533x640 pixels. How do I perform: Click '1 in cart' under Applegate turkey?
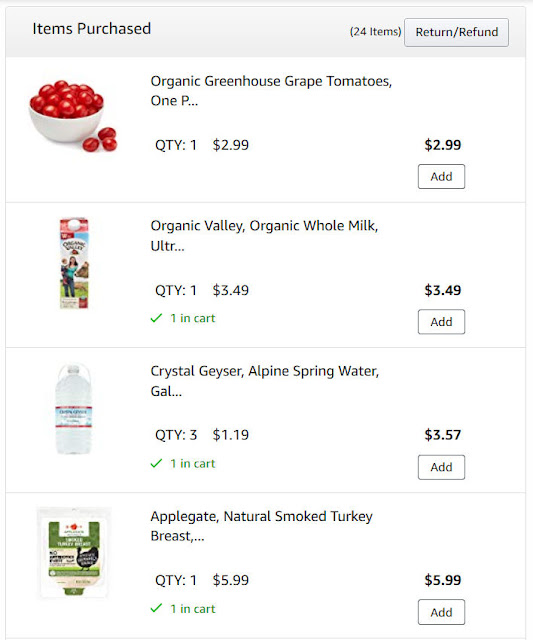pyautogui.click(x=192, y=609)
